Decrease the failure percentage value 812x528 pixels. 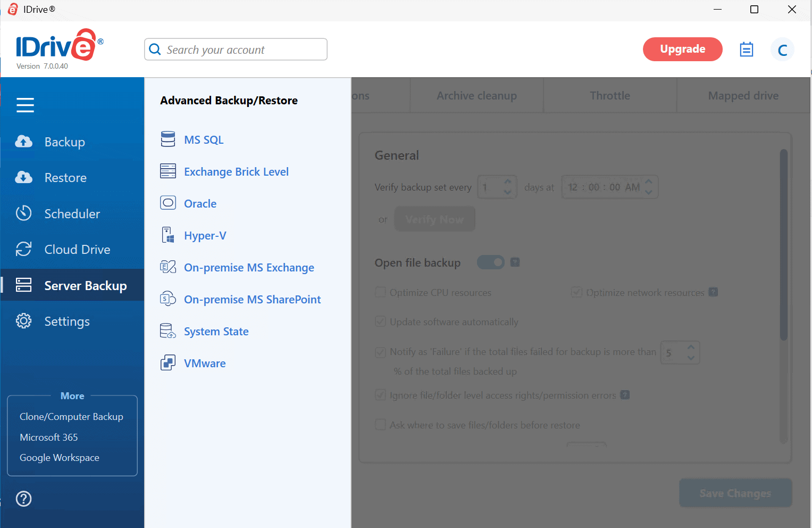click(x=691, y=358)
